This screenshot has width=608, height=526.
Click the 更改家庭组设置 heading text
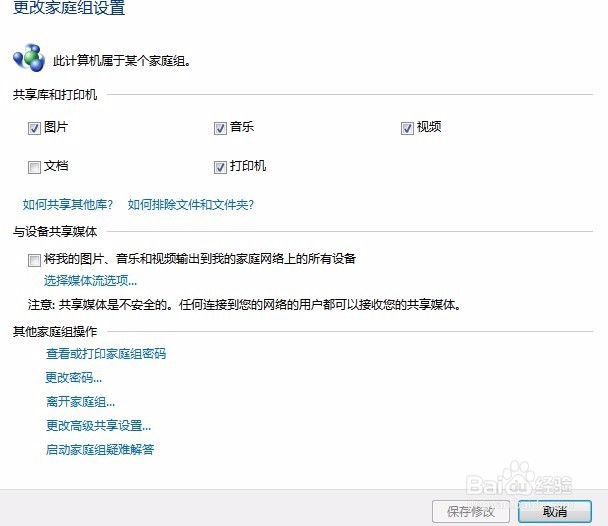[69, 7]
